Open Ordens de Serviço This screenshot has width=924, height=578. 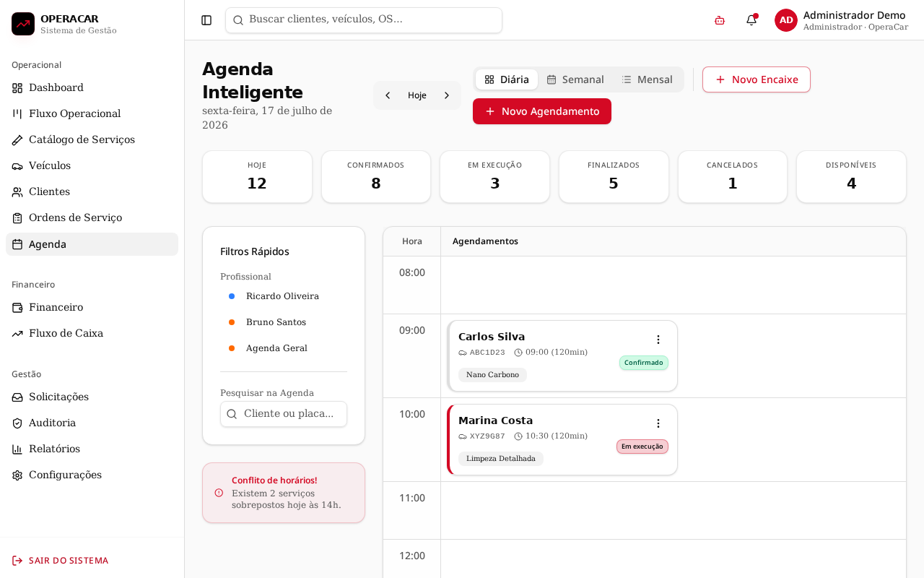[92, 218]
